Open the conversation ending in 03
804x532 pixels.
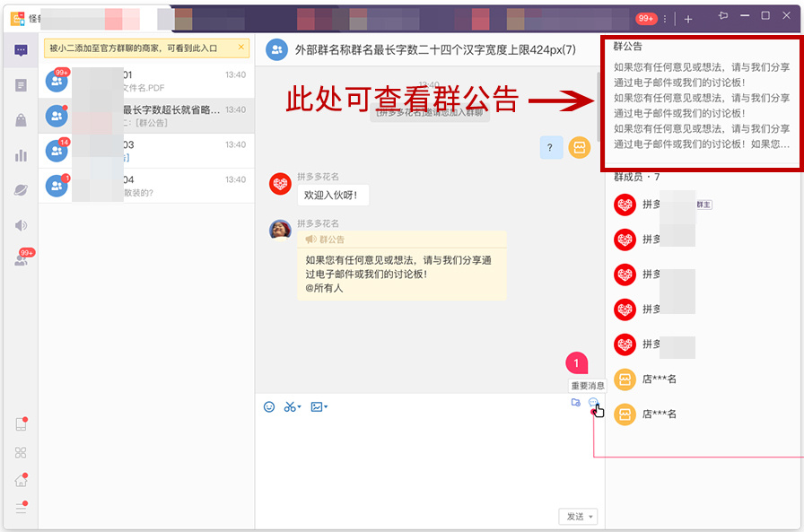click(x=146, y=151)
